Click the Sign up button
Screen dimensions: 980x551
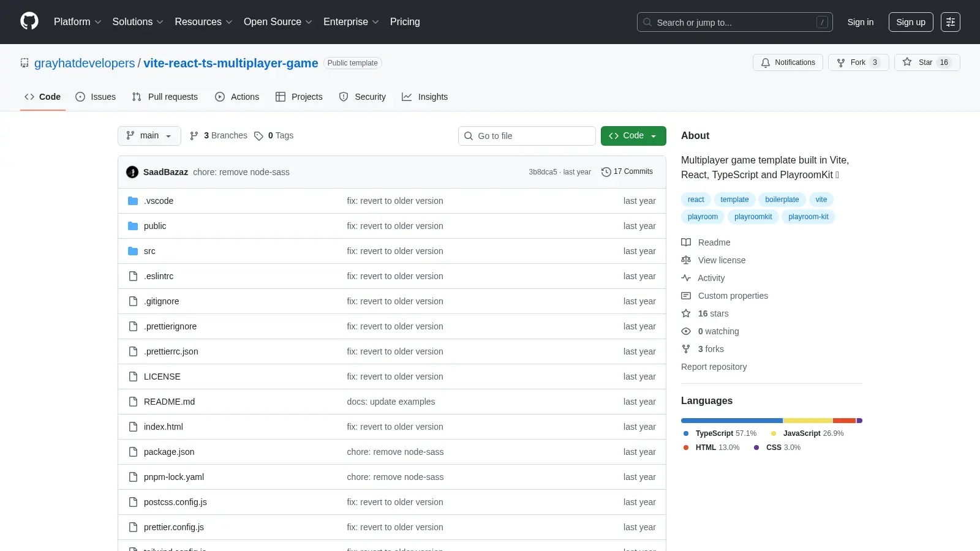[x=911, y=22]
